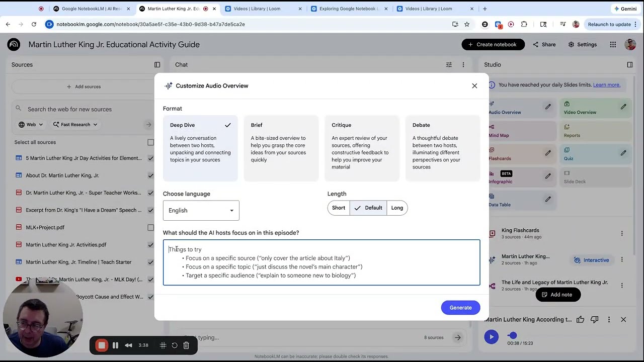Edit Quiz with pencil icon

pyautogui.click(x=623, y=153)
